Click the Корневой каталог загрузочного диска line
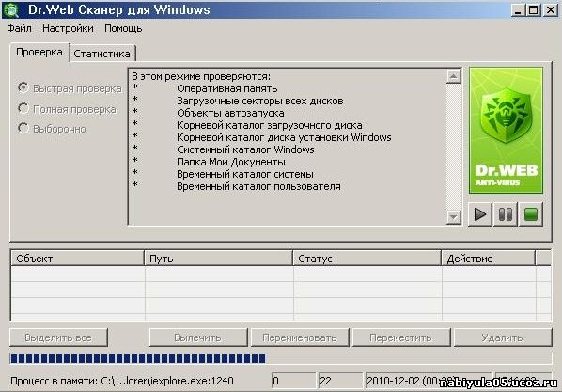Viewport: 562px width, 392px height. pyautogui.click(x=270, y=125)
